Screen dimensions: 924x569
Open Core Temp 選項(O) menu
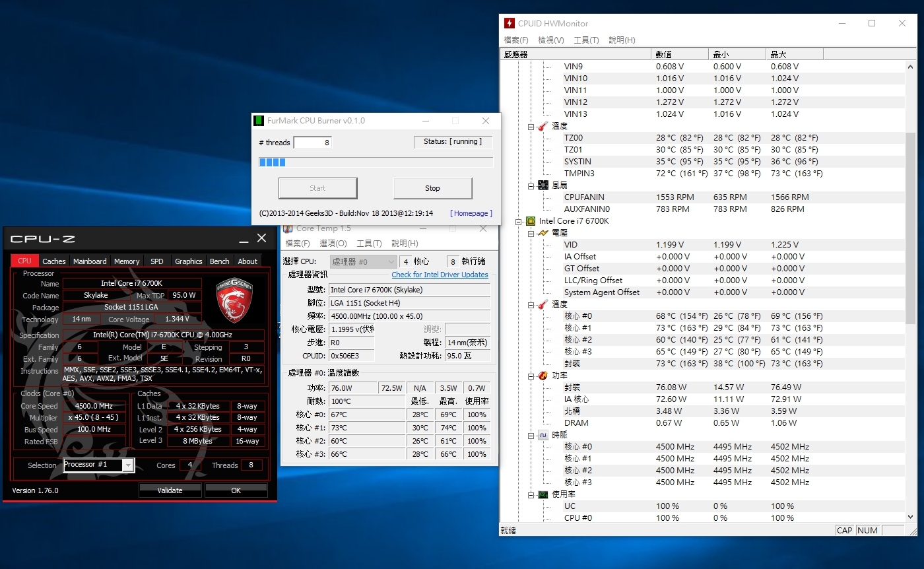pos(333,244)
